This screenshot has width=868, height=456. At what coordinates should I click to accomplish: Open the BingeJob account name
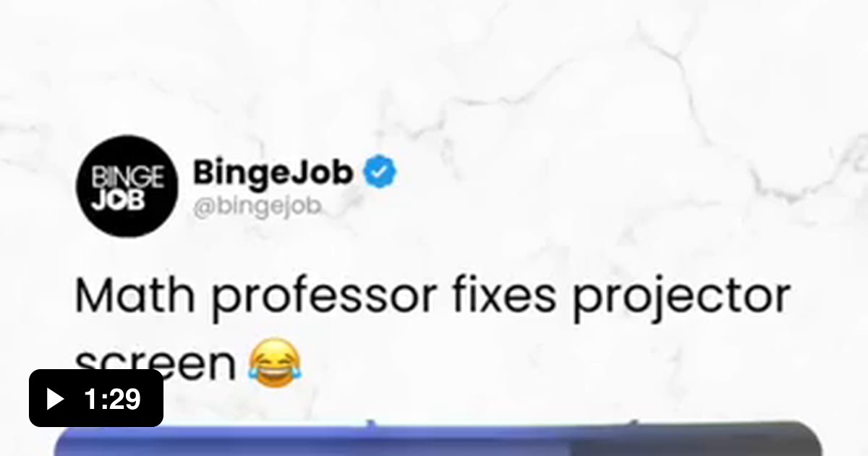(x=273, y=173)
